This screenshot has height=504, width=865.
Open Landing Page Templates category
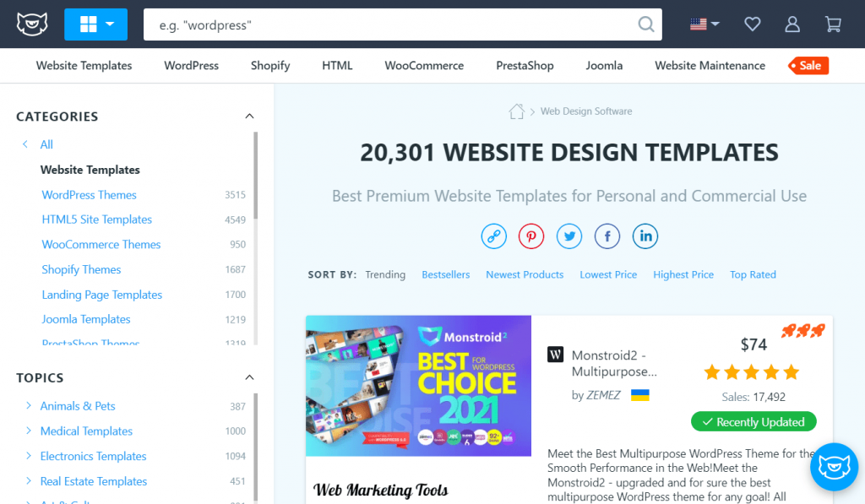[101, 295]
